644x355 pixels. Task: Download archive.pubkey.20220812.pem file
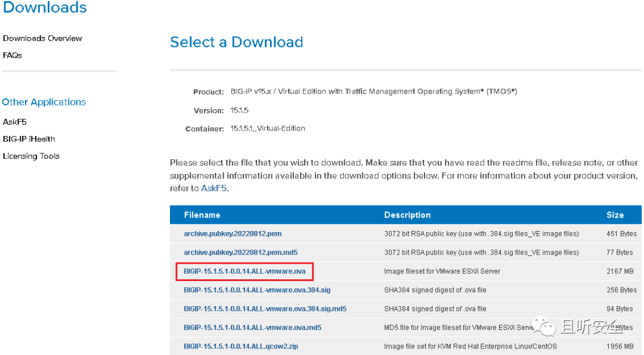point(233,234)
